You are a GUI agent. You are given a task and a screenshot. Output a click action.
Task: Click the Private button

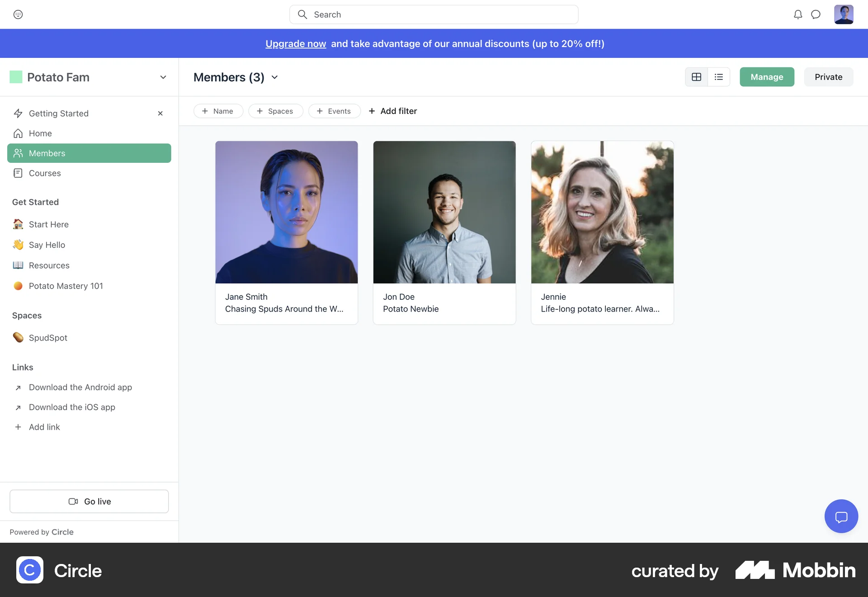pos(828,77)
